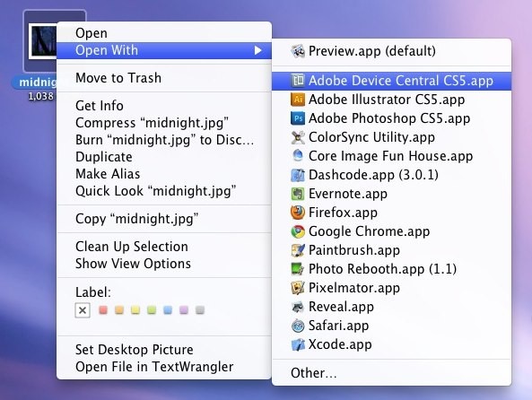This screenshot has height=400, width=532.
Task: Open with Adobe Illustrator CS5.app text
Action: 387,100
